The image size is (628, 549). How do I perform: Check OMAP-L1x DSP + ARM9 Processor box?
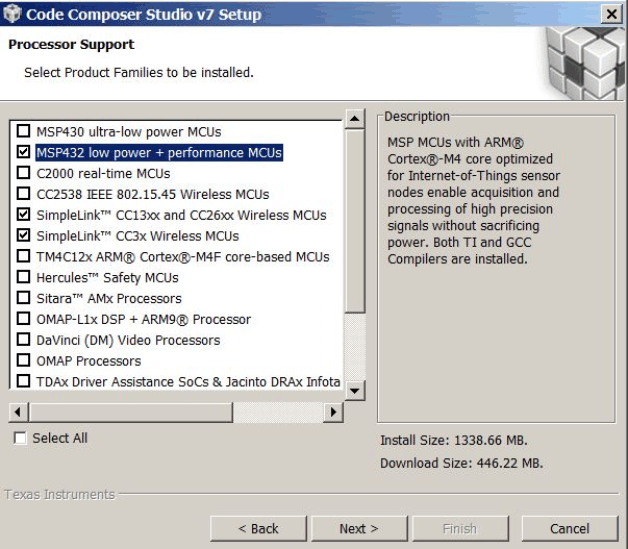(23, 318)
